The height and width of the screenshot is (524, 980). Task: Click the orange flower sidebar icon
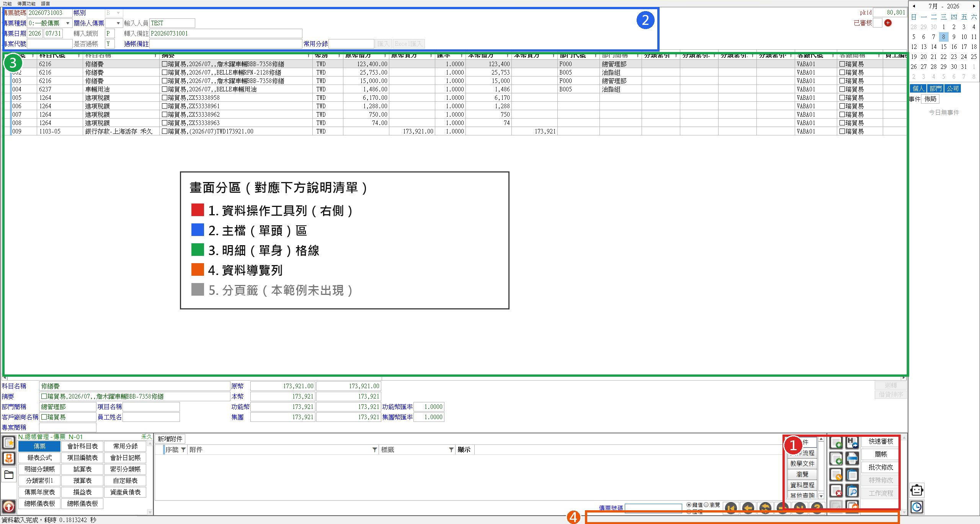pos(9,458)
